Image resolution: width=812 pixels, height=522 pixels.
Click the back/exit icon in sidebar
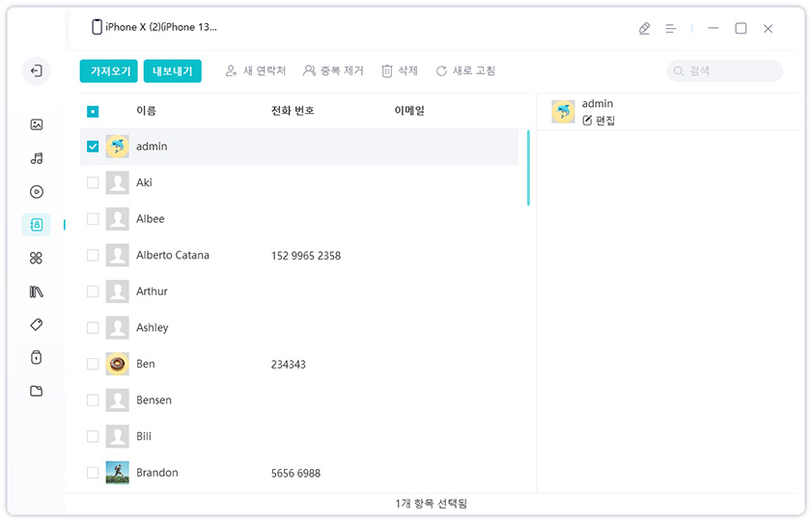click(x=37, y=70)
